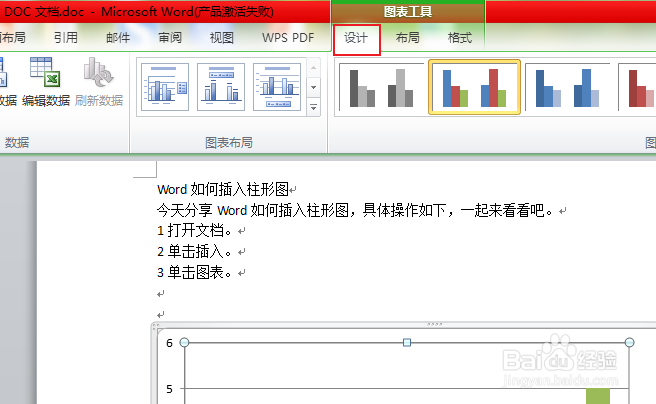Select the first chart layout thumbnail

coord(165,87)
